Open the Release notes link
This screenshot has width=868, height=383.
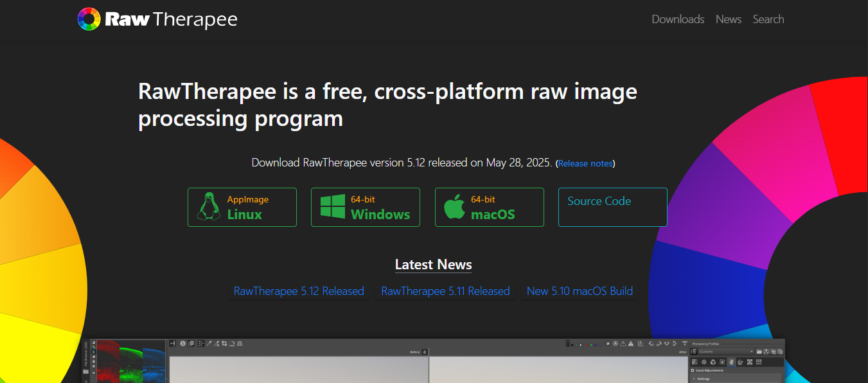point(585,163)
